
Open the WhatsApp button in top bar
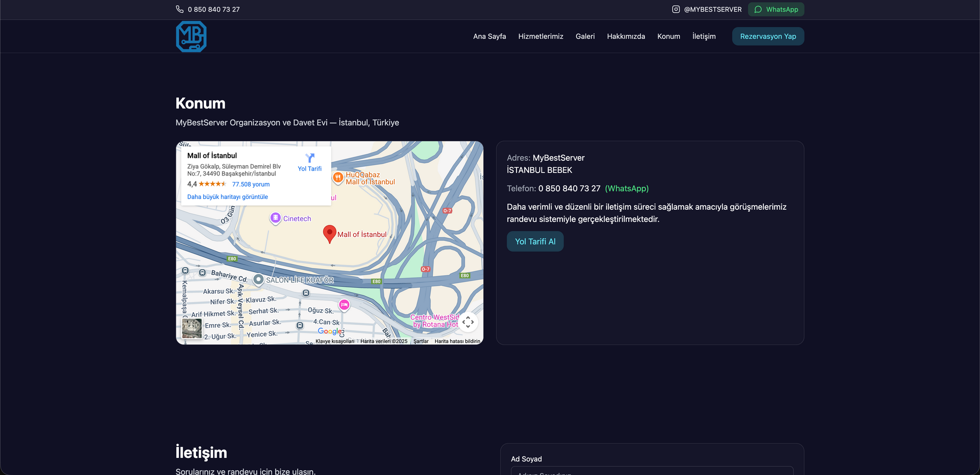point(776,9)
